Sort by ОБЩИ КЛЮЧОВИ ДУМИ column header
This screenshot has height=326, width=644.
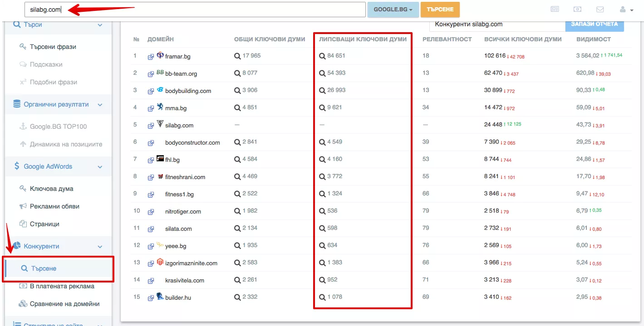(x=270, y=39)
